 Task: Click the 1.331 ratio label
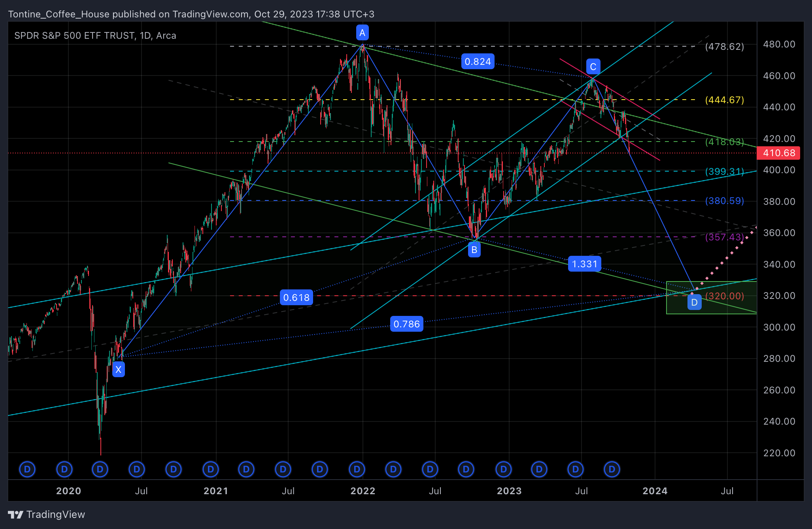pyautogui.click(x=584, y=264)
